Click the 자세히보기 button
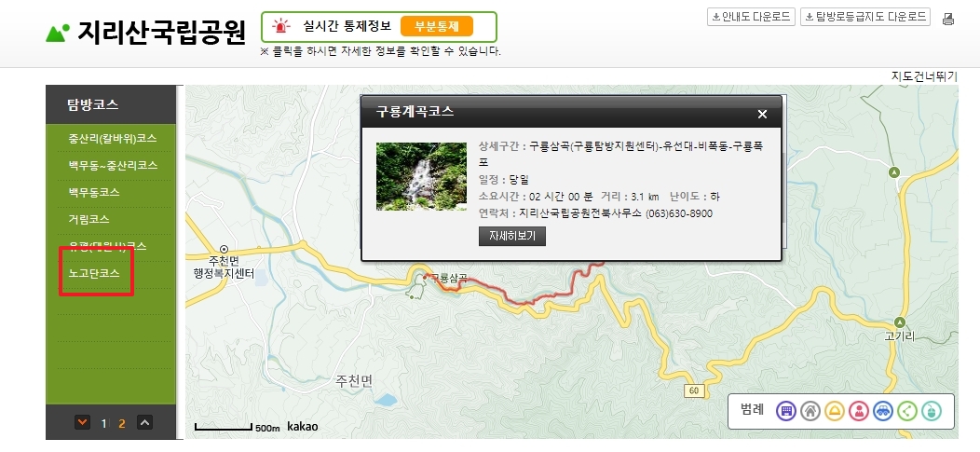The height and width of the screenshot is (452, 980). click(x=511, y=236)
